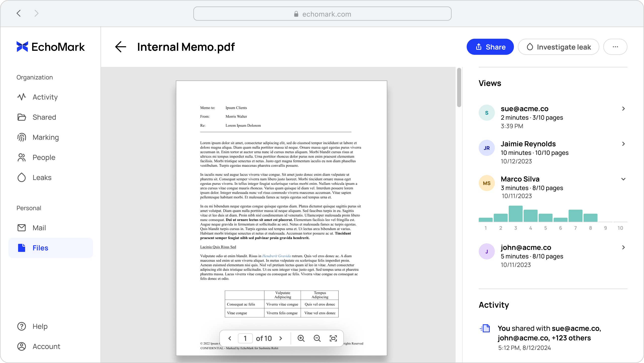Click the echomark.com address bar

click(x=322, y=14)
